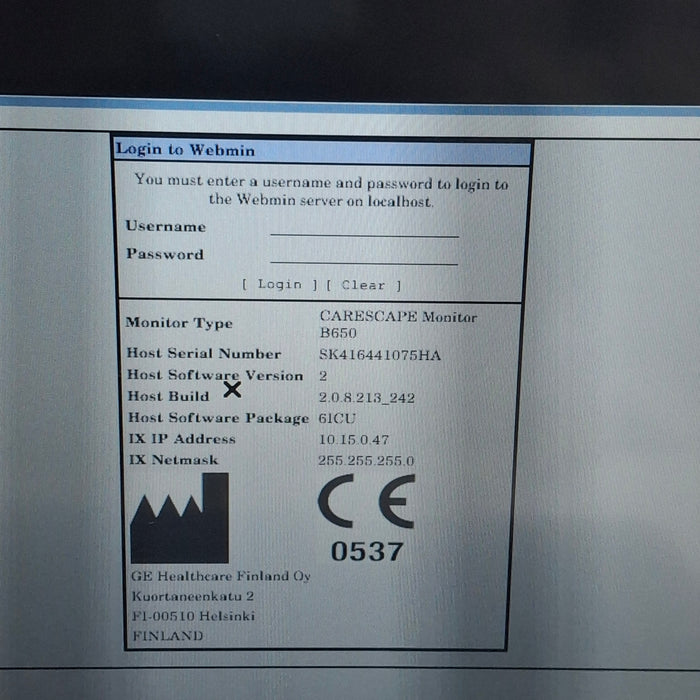This screenshot has height=700, width=700.
Task: Click the Monitor Type label
Action: click(179, 323)
